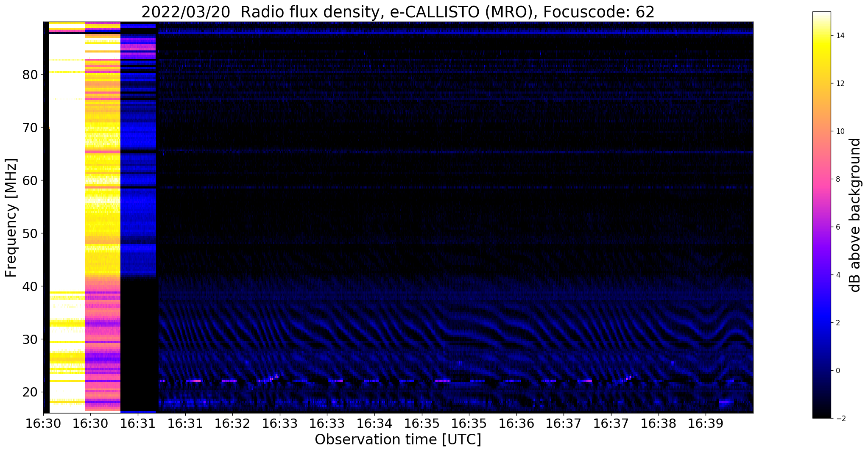Click the colorbar tick labeled 6
Image resolution: width=868 pixels, height=452 pixels.
tap(837, 227)
